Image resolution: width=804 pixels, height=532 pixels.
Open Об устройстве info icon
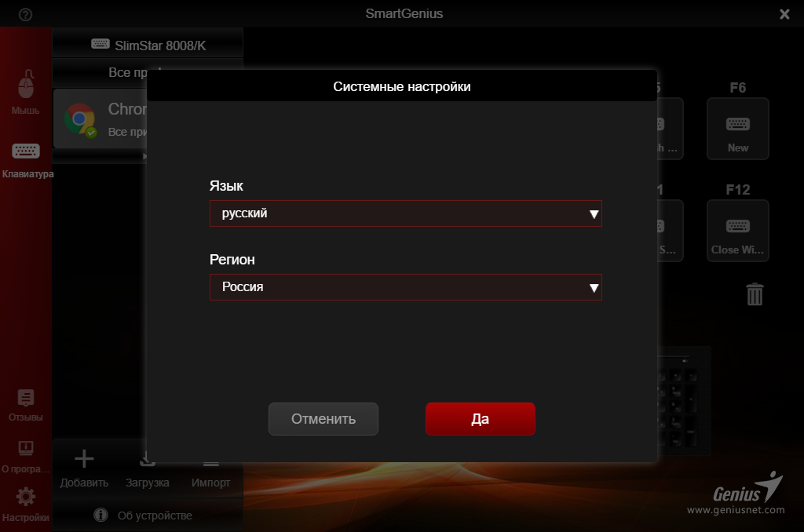(101, 515)
